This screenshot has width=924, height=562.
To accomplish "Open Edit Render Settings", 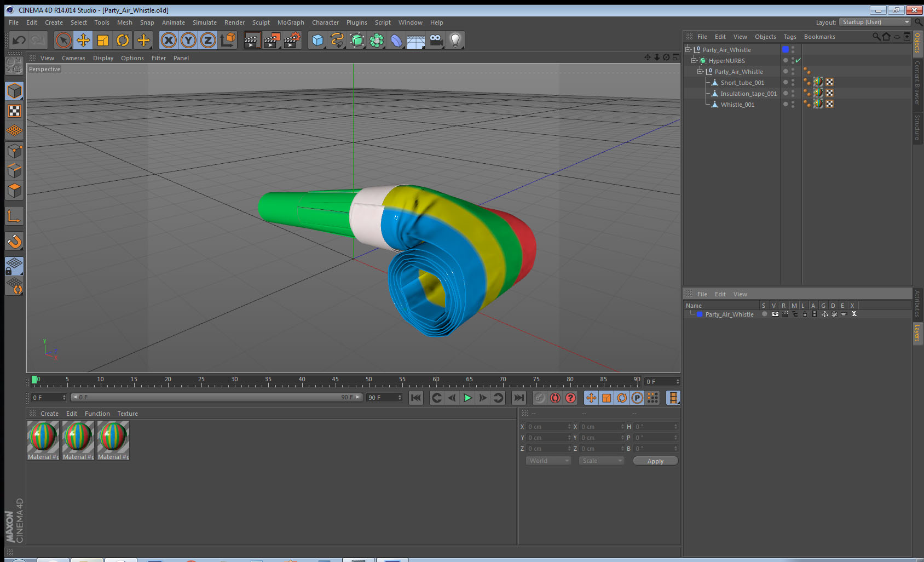I will (292, 40).
